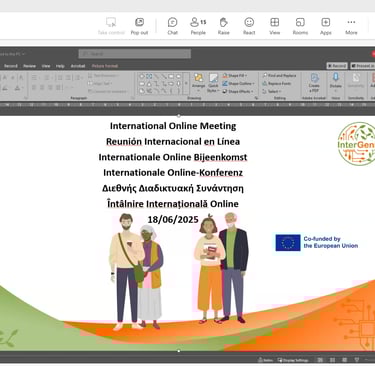Open the More options menu

point(351,26)
